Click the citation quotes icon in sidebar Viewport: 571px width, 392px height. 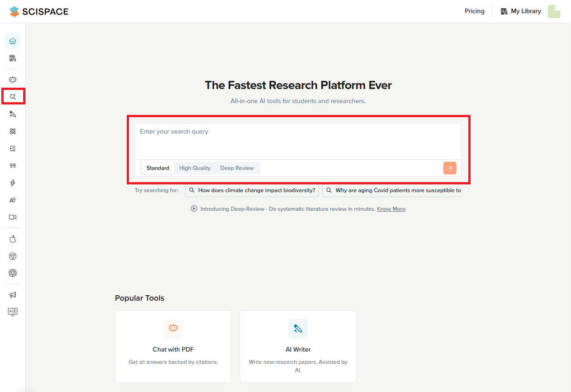(13, 166)
